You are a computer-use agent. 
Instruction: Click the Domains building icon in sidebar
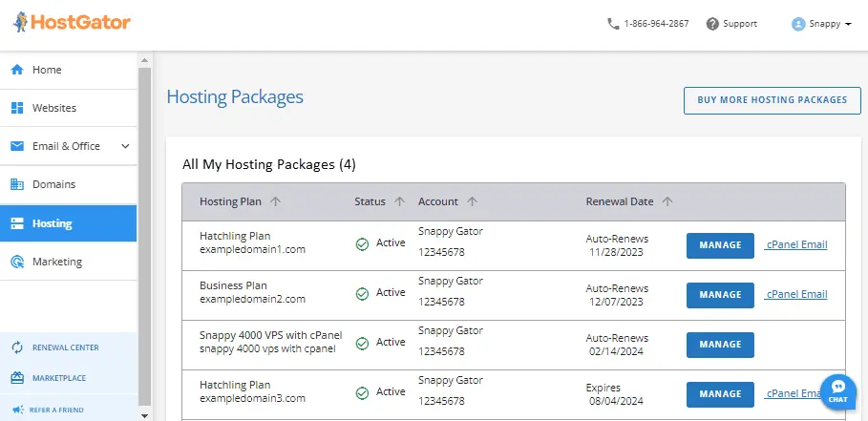16,184
